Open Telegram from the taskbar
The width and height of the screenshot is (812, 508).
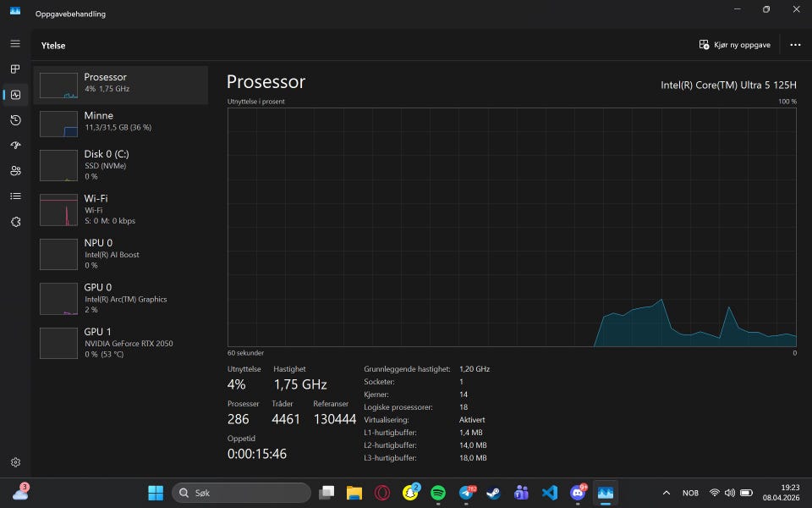tap(466, 493)
